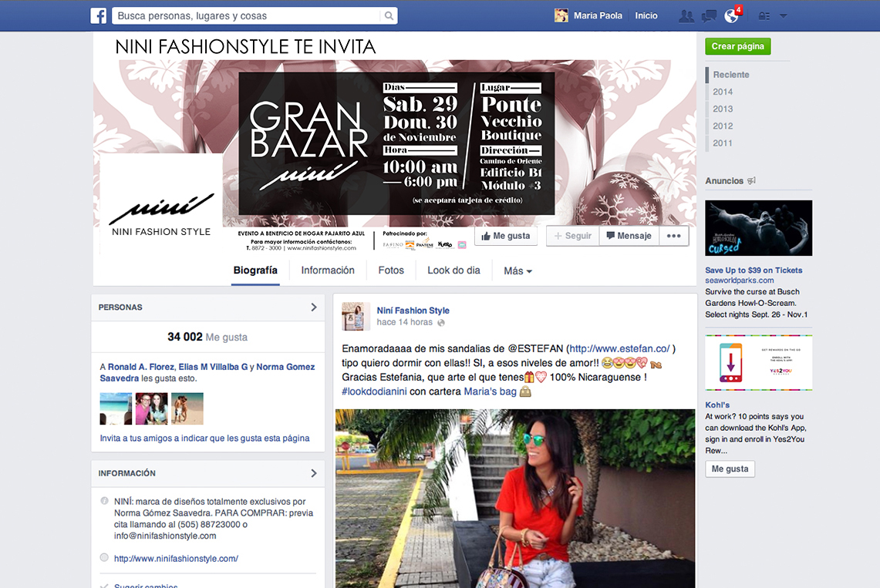Open Ronald A. Florez profile link

tap(141, 367)
